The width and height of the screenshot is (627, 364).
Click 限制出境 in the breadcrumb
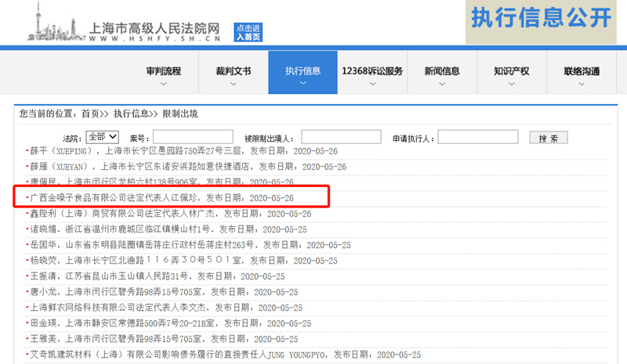click(180, 114)
